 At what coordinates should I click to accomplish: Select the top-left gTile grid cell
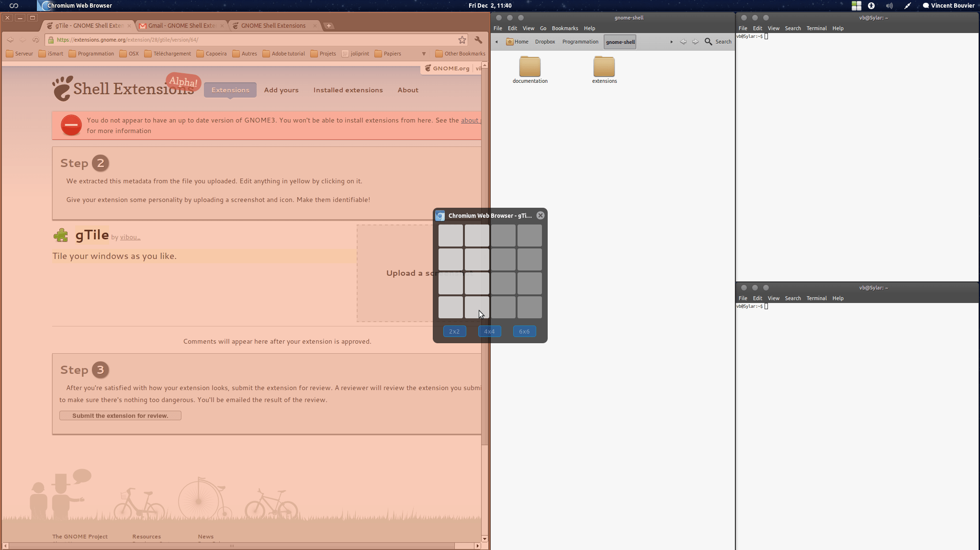point(451,236)
